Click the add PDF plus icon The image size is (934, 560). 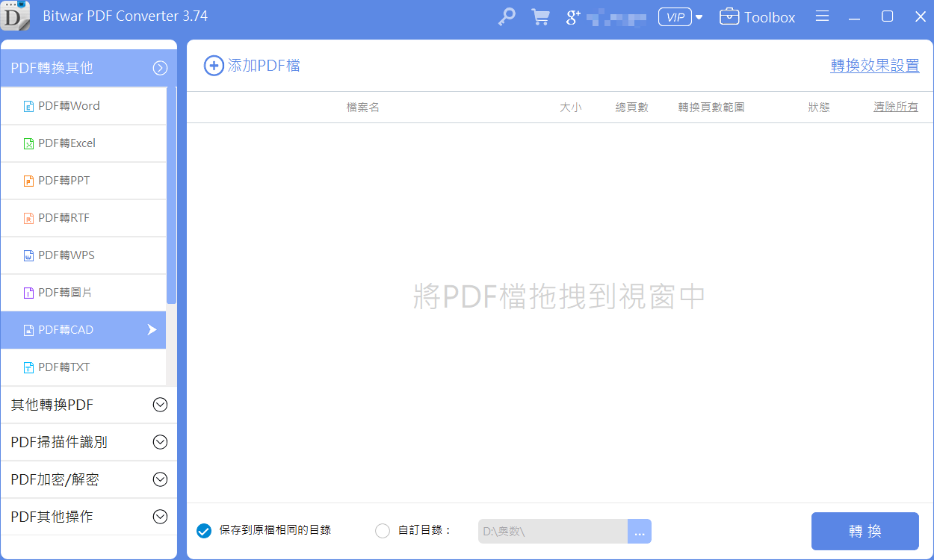(x=214, y=66)
